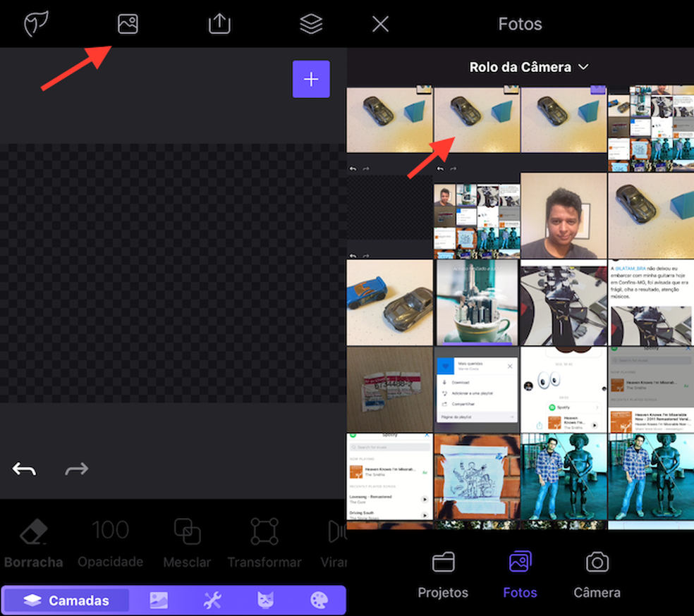This screenshot has width=694, height=616.
Task: Select the Virar flip tool
Action: tap(334, 543)
